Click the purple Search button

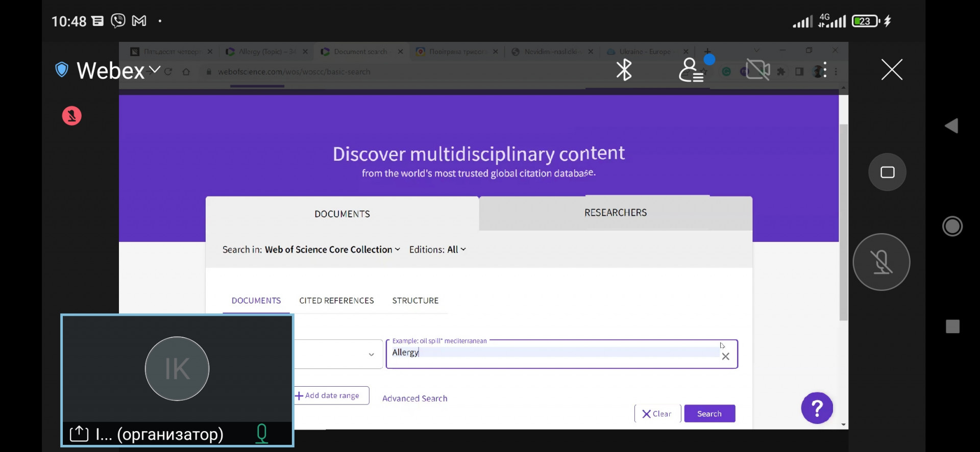(x=709, y=414)
